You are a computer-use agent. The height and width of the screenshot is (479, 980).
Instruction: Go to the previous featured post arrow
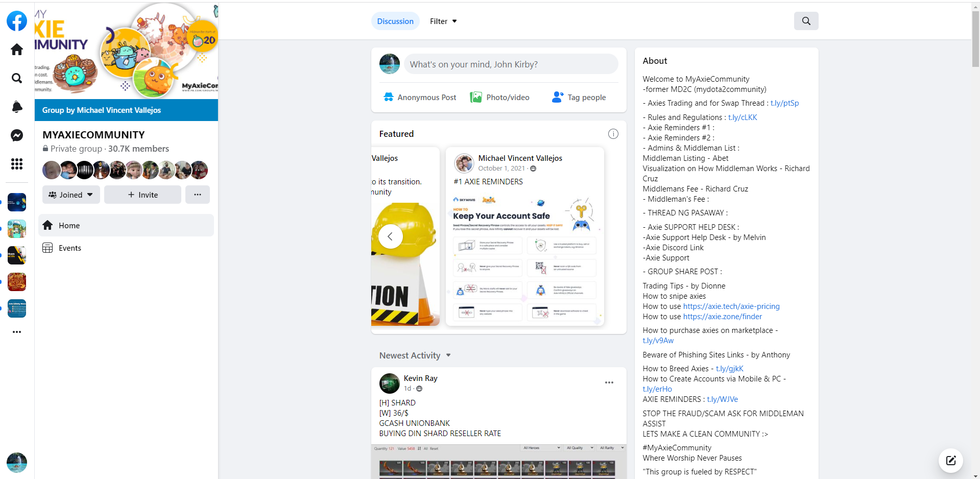point(390,236)
